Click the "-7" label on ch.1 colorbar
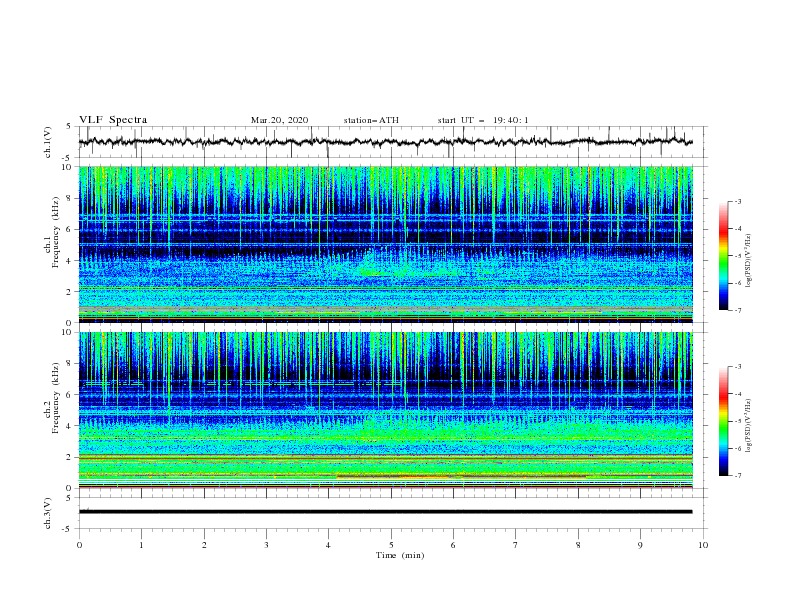 (x=738, y=310)
